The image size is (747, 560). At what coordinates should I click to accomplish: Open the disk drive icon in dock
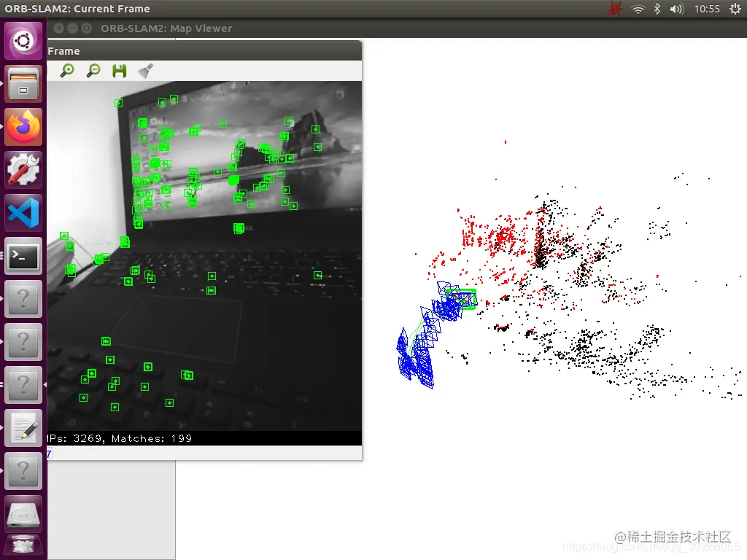[23, 513]
